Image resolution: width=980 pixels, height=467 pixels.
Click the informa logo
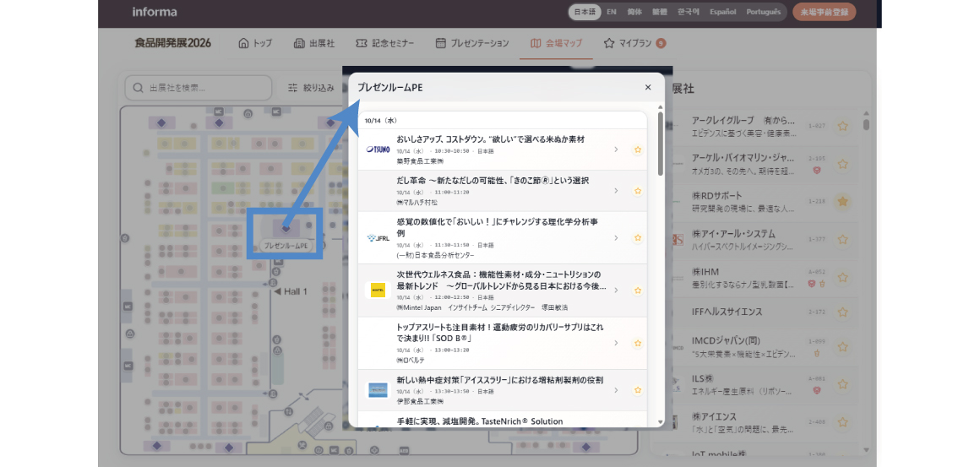click(155, 12)
